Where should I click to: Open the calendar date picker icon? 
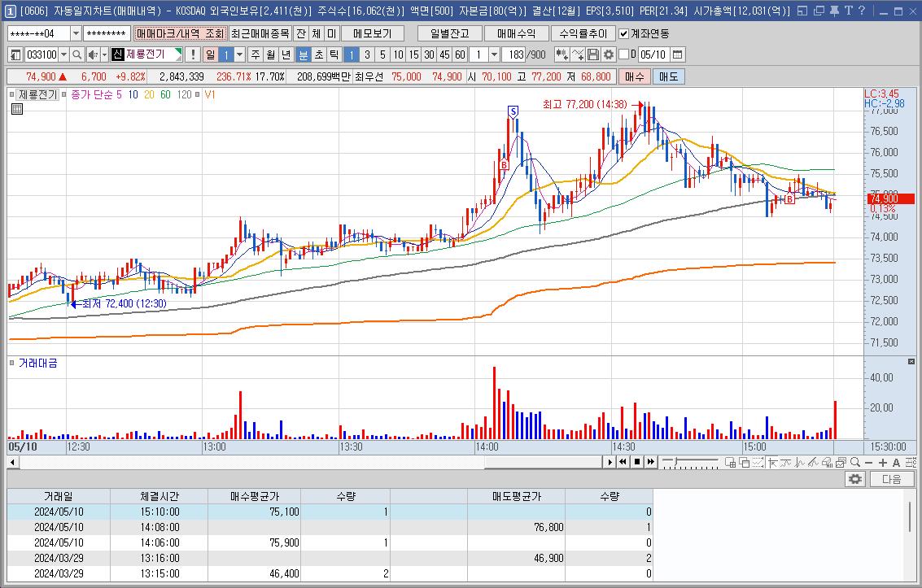[x=677, y=54]
